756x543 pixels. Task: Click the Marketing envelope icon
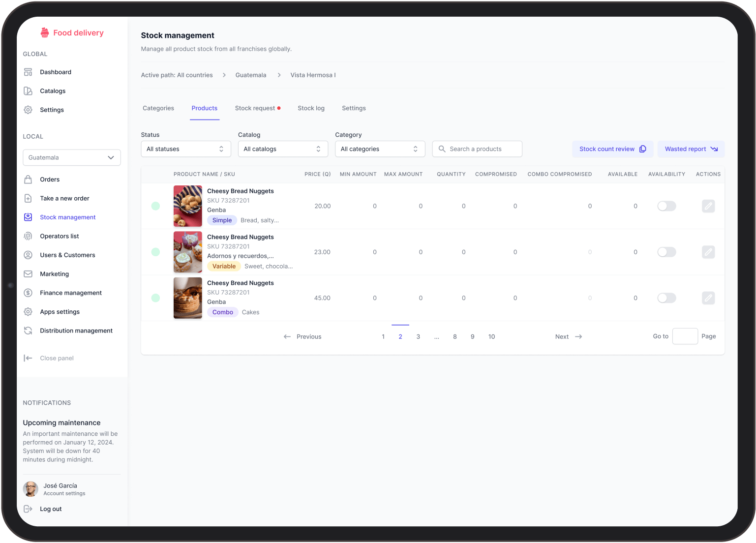pyautogui.click(x=28, y=274)
